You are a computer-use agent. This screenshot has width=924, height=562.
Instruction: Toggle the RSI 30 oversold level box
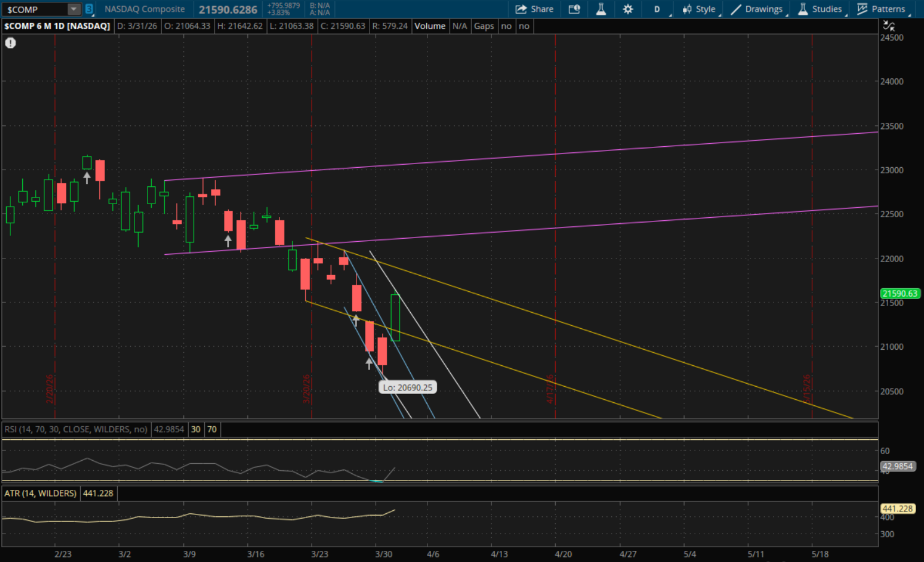(196, 429)
